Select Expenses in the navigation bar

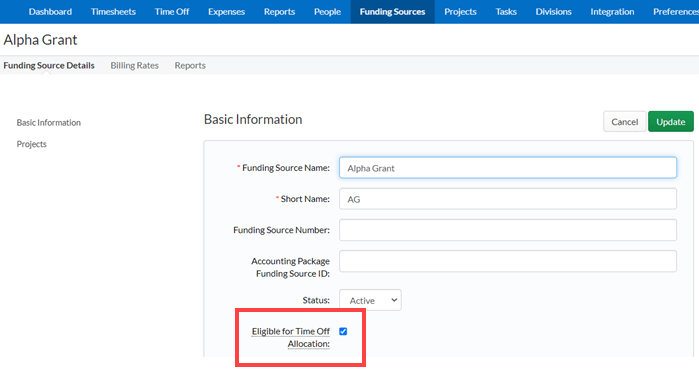[x=226, y=12]
